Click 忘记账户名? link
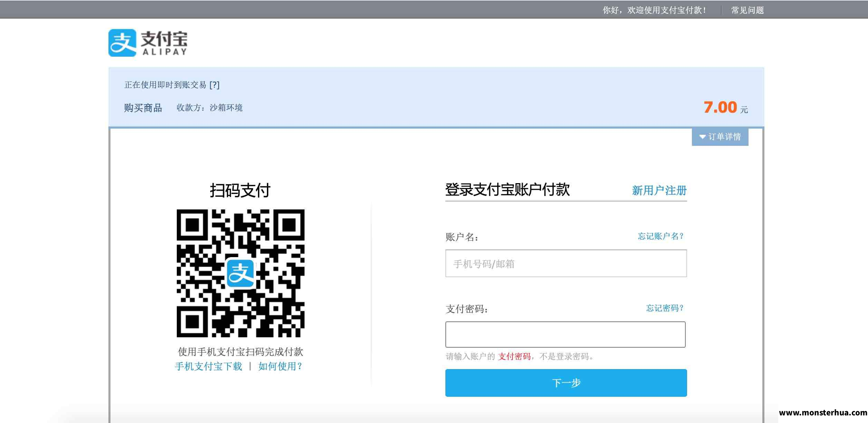Screen dimensions: 868x423 pos(660,236)
